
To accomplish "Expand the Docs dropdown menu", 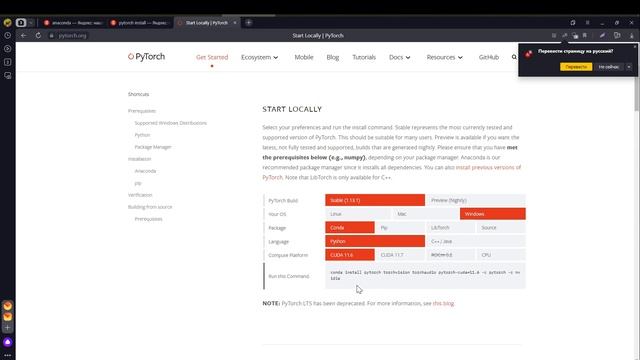I will click(x=400, y=57).
